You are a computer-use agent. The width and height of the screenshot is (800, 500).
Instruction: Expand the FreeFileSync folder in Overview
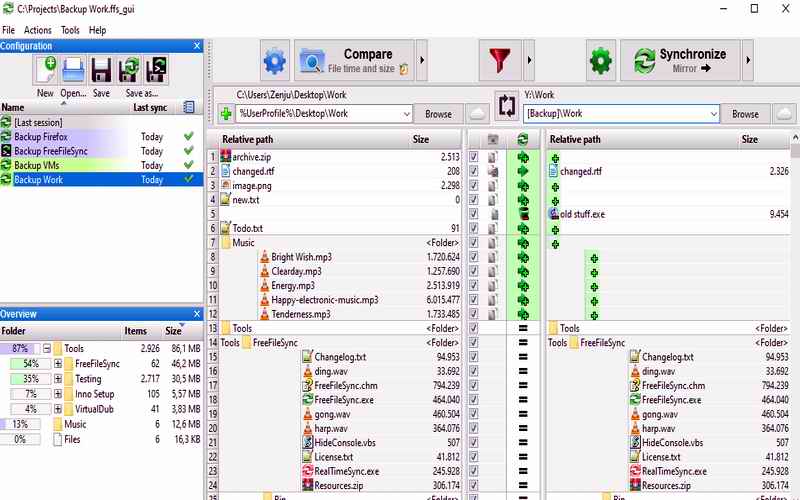[58, 364]
